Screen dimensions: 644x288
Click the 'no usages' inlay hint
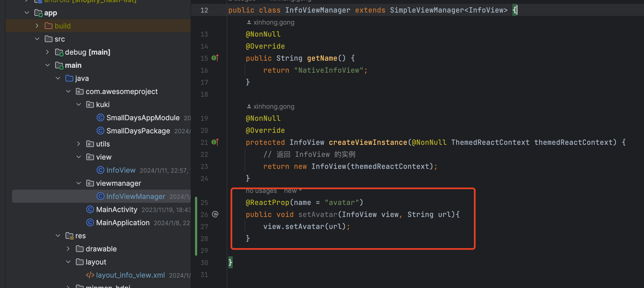(x=261, y=191)
